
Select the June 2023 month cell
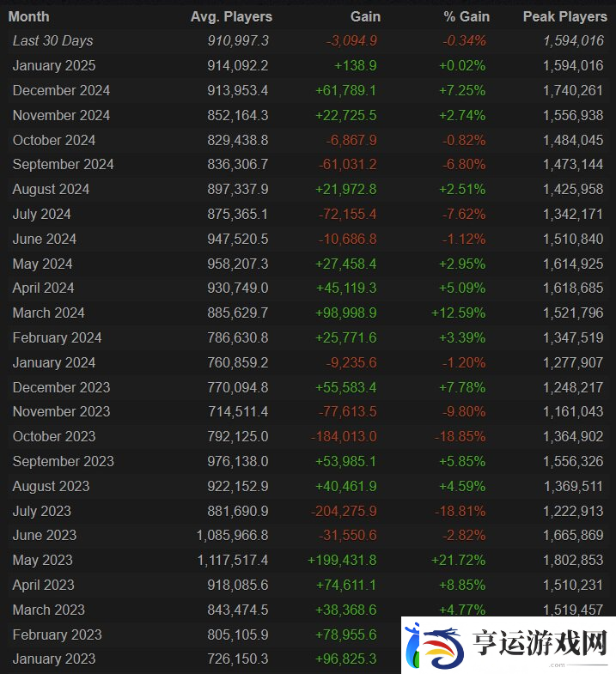pyautogui.click(x=45, y=536)
